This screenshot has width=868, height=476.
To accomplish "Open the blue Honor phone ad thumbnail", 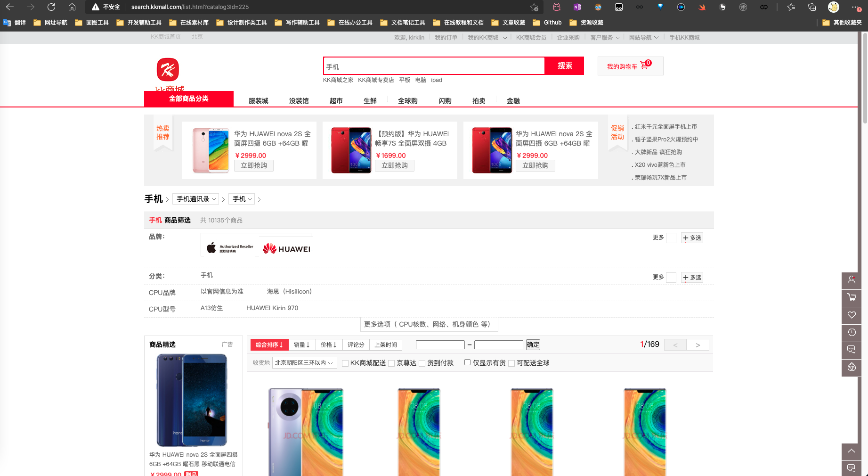I will [x=192, y=400].
